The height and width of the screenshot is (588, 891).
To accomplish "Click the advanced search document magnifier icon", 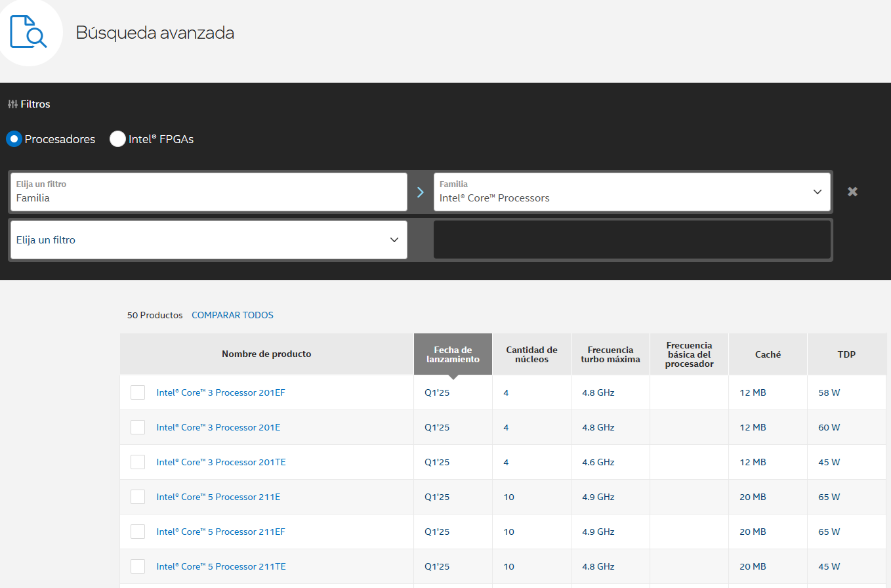I will (x=29, y=30).
